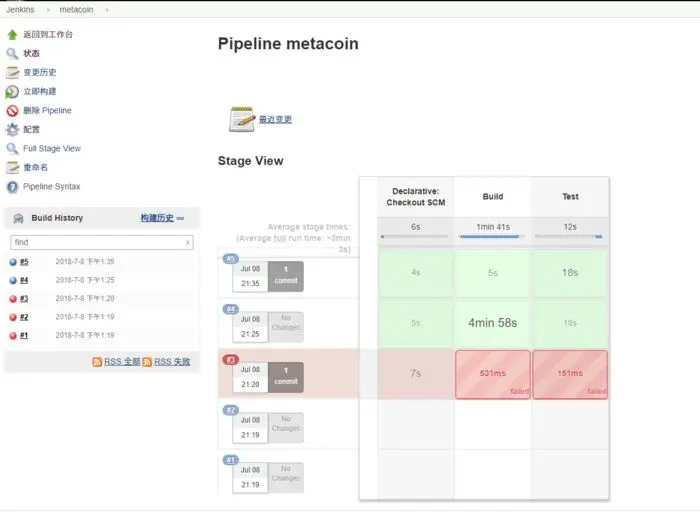Open build #1 link in history
Image resolution: width=700 pixels, height=514 pixels.
[24, 336]
